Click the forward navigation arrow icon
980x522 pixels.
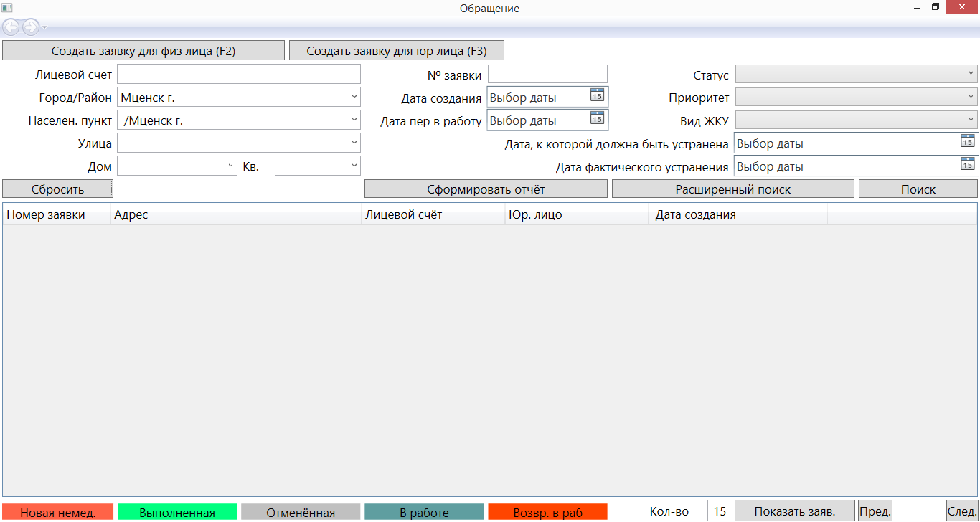(30, 27)
